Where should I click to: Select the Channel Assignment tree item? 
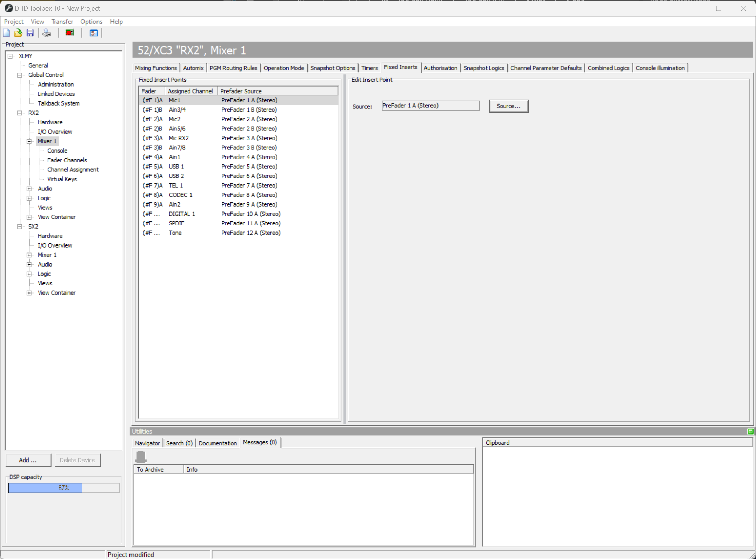(73, 169)
